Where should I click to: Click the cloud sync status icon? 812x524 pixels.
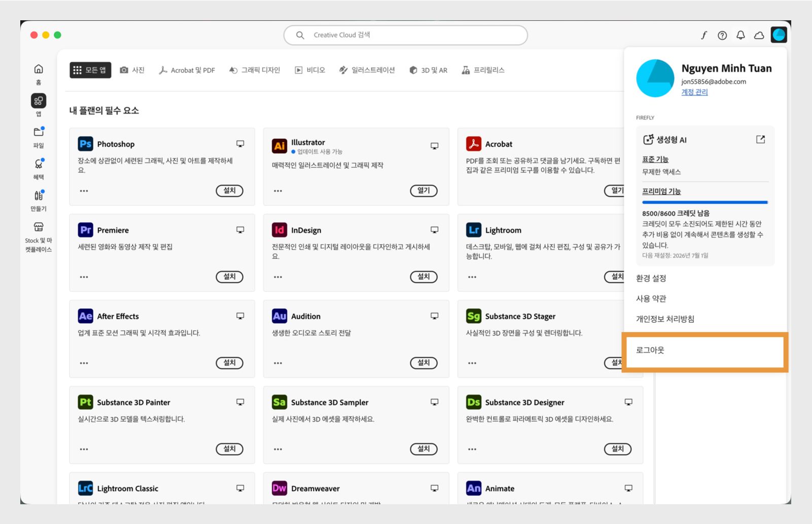click(x=759, y=35)
